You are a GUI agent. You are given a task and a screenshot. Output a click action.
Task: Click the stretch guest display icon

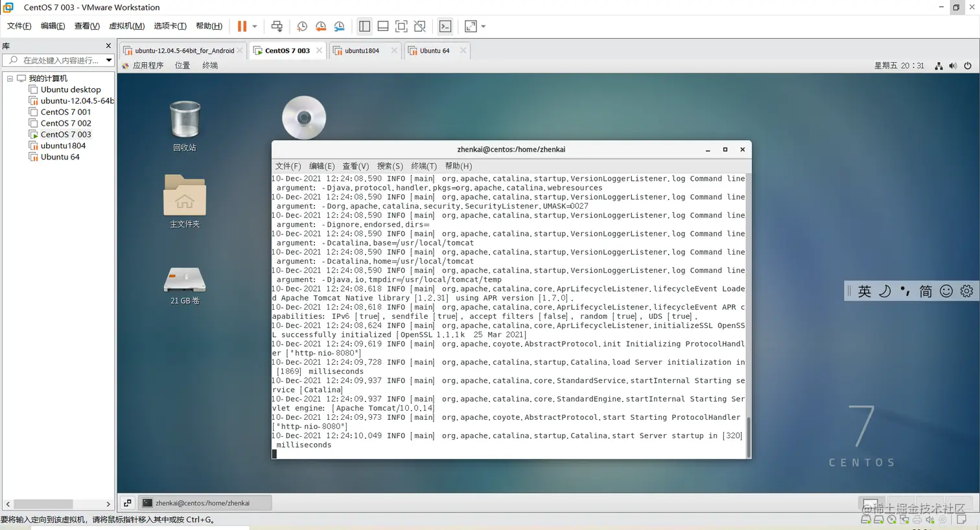[471, 27]
